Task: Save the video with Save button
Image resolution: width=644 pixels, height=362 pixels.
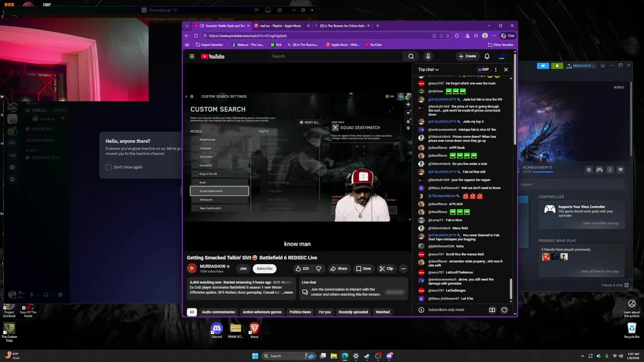Action: 363,268
